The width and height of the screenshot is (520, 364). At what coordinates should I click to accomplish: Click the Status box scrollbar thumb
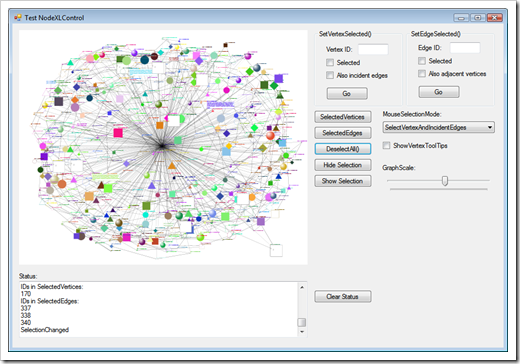pyautogui.click(x=302, y=322)
